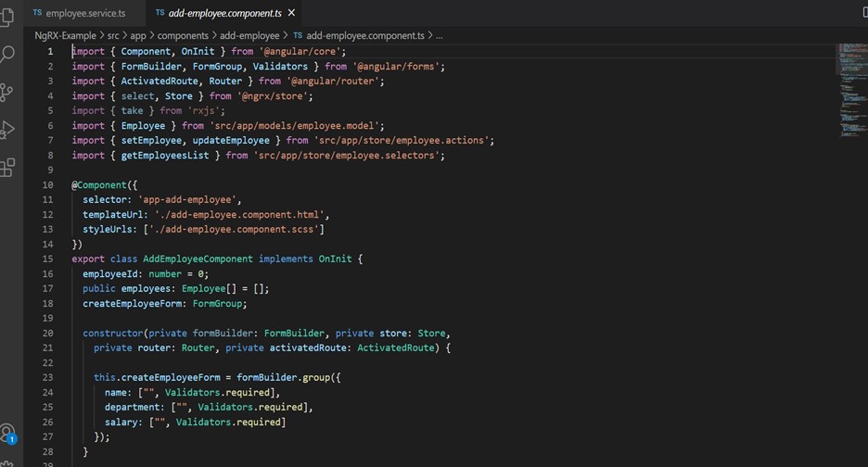868x467 pixels.
Task: Switch to the employee.service.ts tab
Action: click(85, 13)
